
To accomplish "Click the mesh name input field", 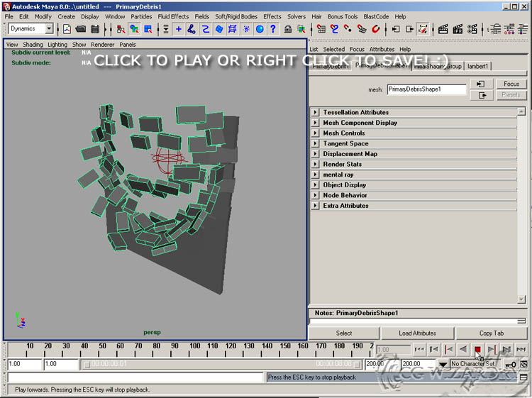I will (x=426, y=89).
